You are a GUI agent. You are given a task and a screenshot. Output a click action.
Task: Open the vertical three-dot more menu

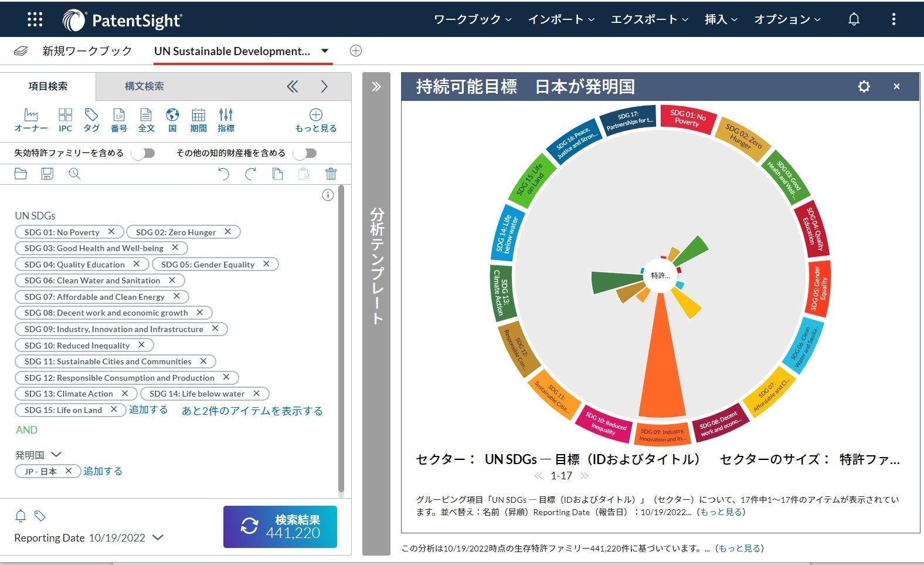(x=894, y=19)
